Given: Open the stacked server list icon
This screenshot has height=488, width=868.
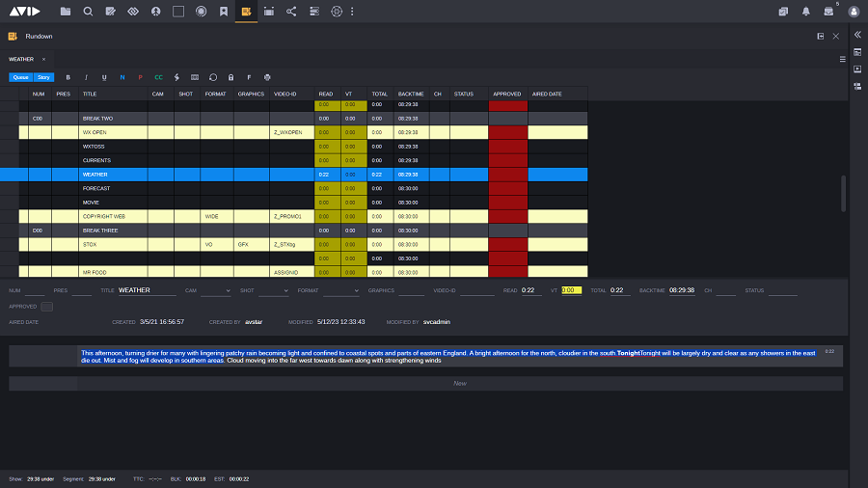Looking at the screenshot, I should [x=313, y=11].
